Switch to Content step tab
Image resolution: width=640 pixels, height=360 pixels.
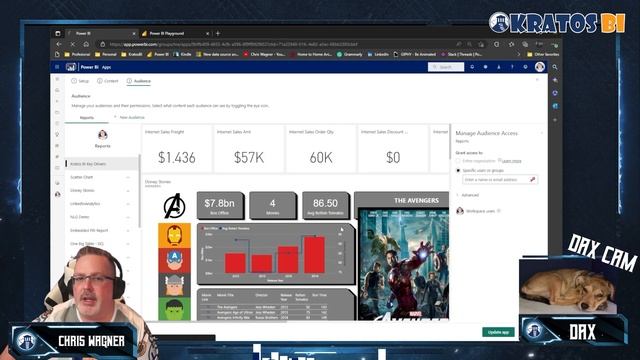coord(107,81)
